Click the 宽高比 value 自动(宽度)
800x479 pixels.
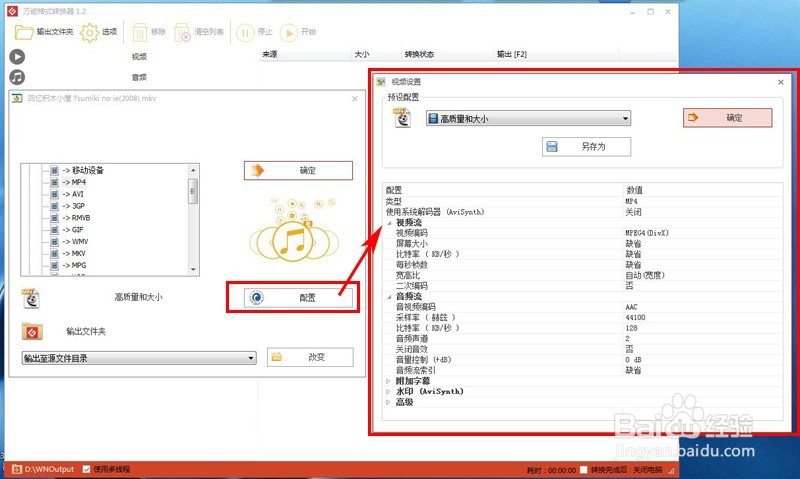645,275
